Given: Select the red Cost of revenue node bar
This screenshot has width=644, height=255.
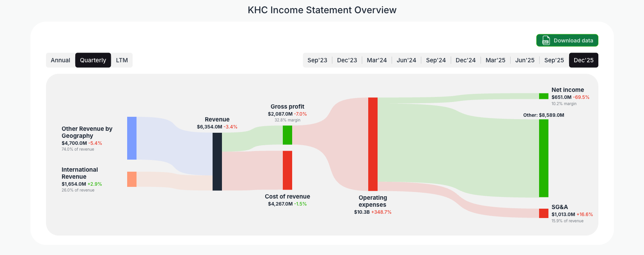Looking at the screenshot, I should (287, 171).
